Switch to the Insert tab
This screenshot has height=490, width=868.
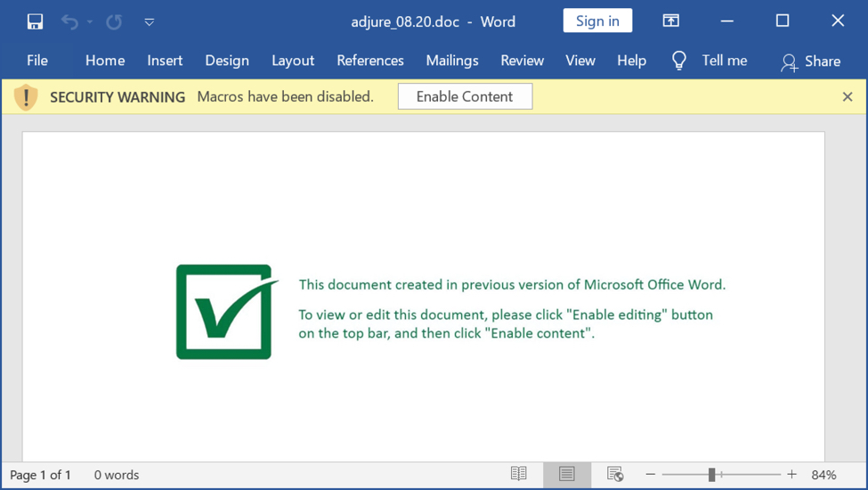coord(165,61)
